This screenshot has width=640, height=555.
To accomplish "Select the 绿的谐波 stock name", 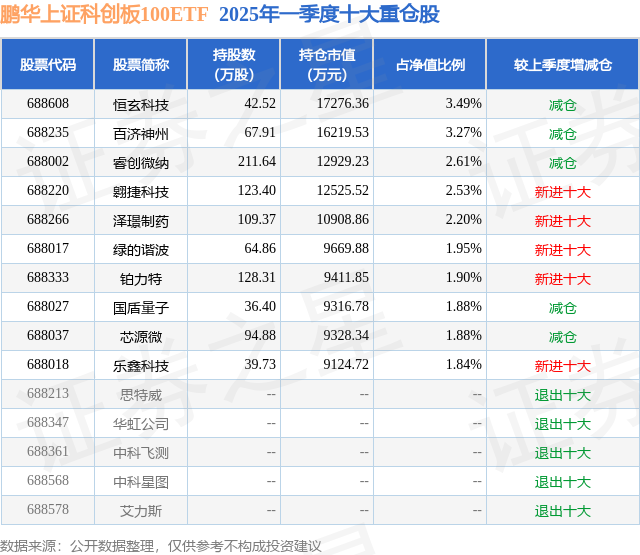I will pyautogui.click(x=141, y=250).
